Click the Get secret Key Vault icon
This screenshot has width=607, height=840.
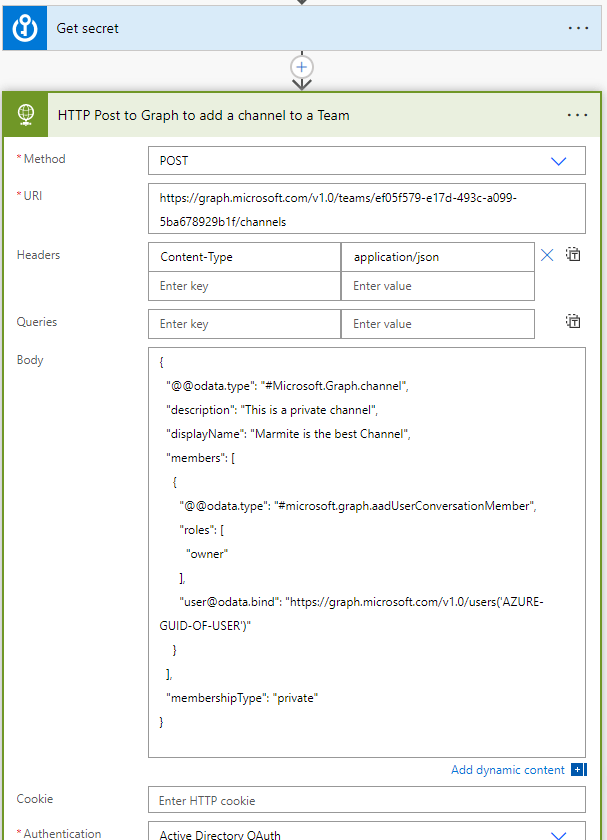24,28
